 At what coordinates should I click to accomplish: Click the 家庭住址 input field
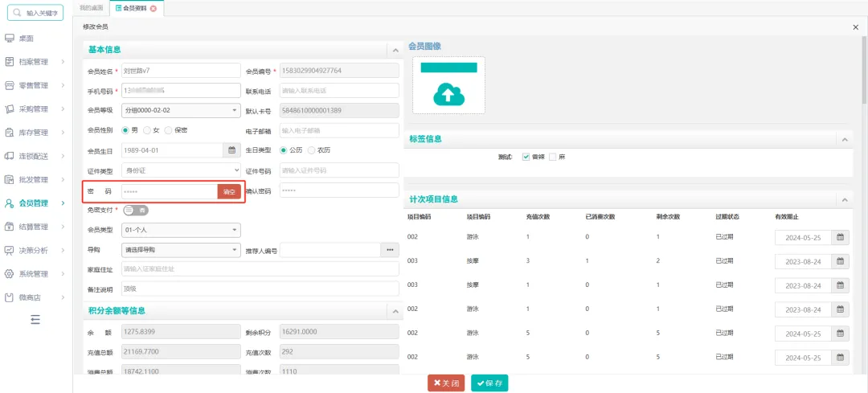pos(260,269)
